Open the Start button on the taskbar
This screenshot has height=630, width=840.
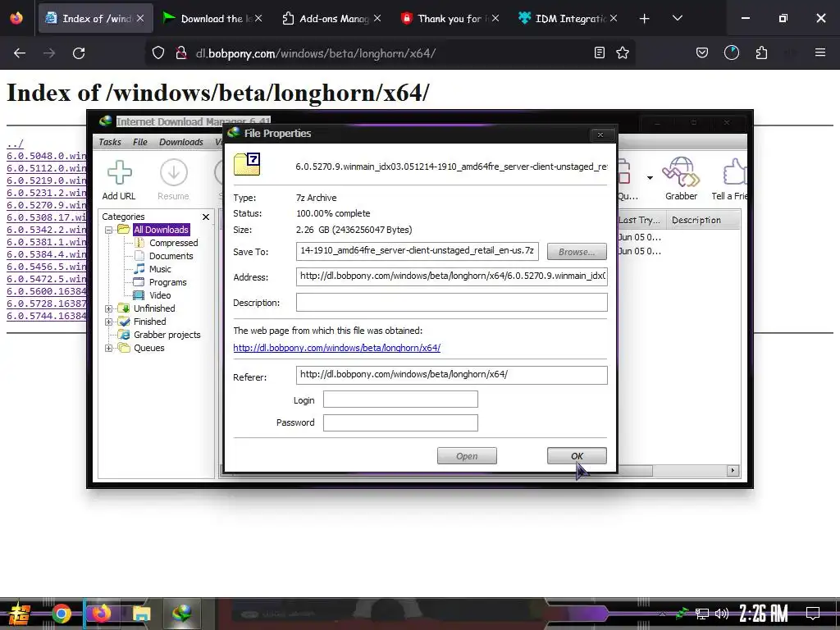click(20, 614)
